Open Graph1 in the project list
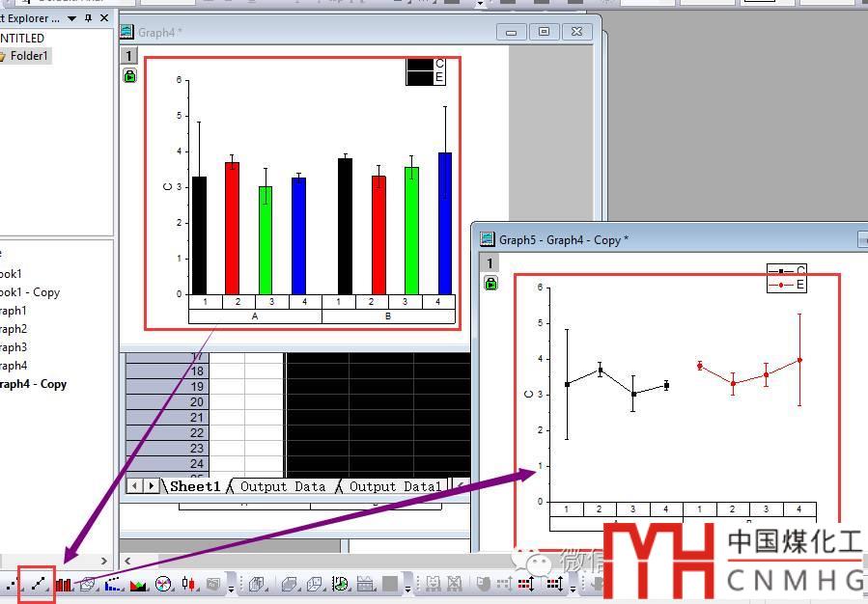 14,311
